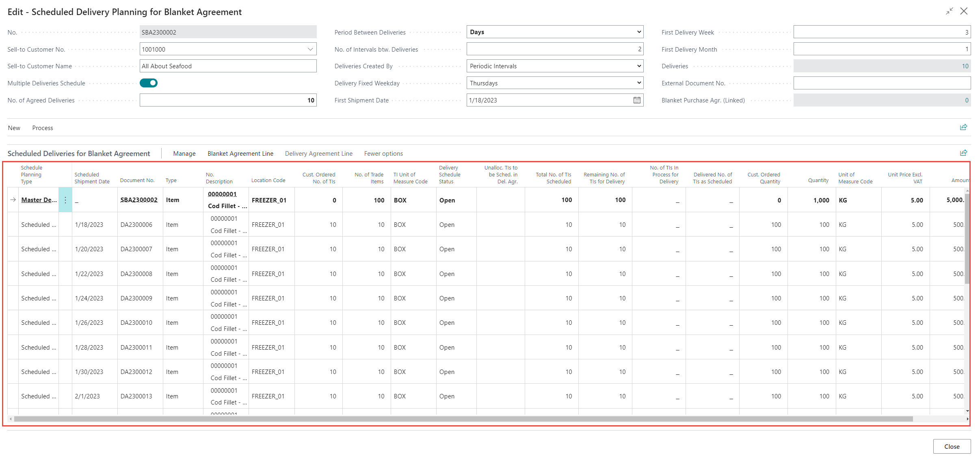
Task: Click the calendar icon in First Shipment Date
Action: pos(636,100)
